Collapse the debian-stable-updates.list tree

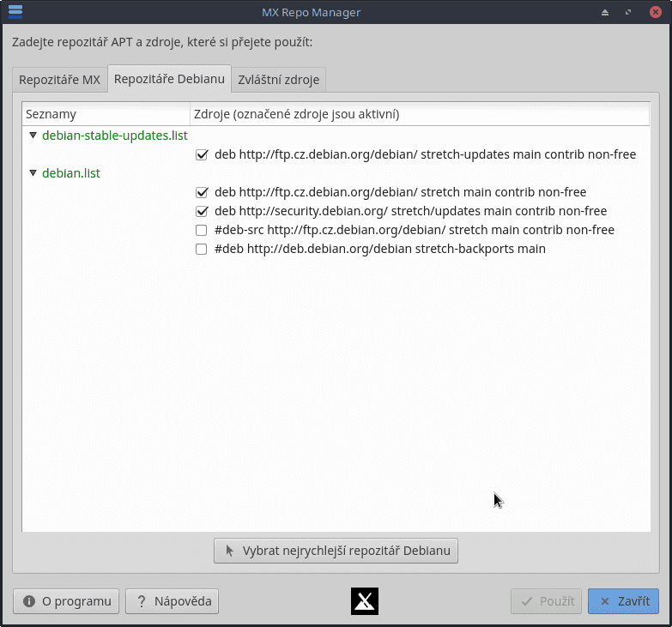click(33, 136)
